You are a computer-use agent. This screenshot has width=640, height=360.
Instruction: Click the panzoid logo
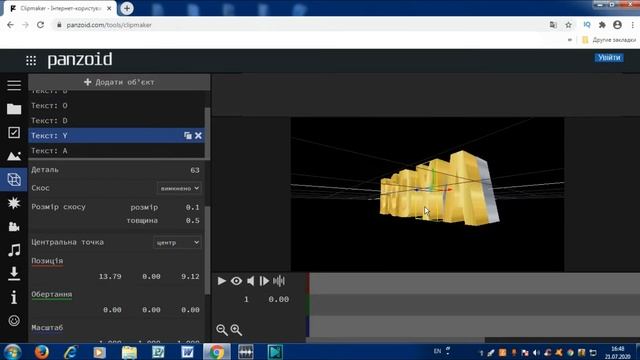pos(80,60)
